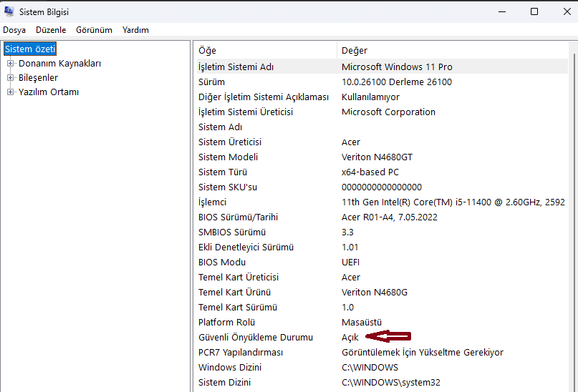Select the İşletim Sistemi Üreticisi row
578x392 pixels.
[382, 112]
